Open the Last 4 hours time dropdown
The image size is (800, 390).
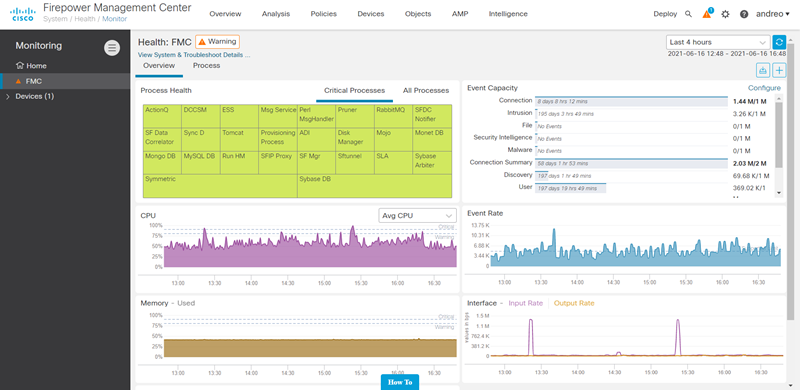tap(718, 42)
